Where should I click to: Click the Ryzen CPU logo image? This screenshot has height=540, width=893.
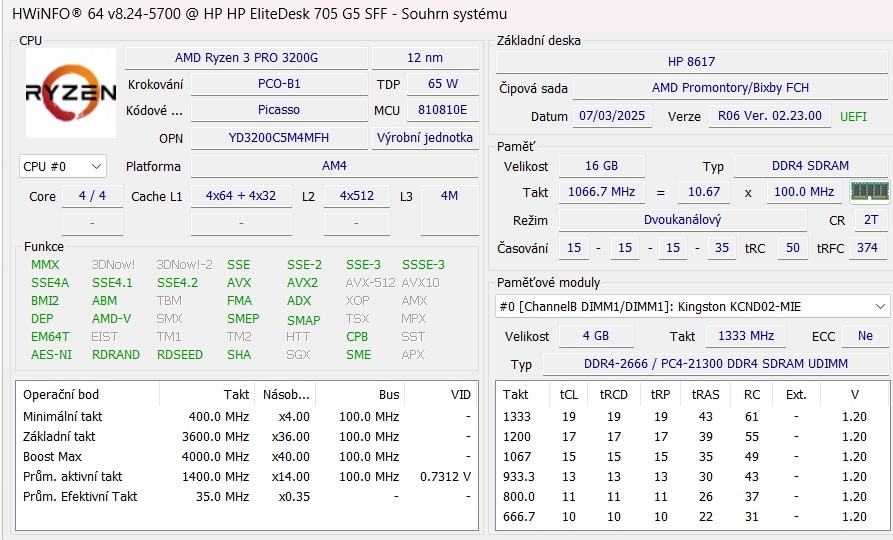(71, 93)
